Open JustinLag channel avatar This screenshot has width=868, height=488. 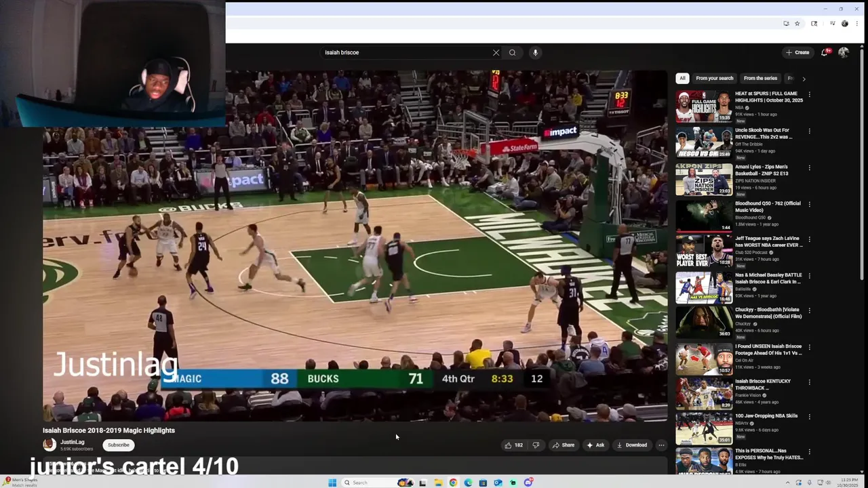49,445
